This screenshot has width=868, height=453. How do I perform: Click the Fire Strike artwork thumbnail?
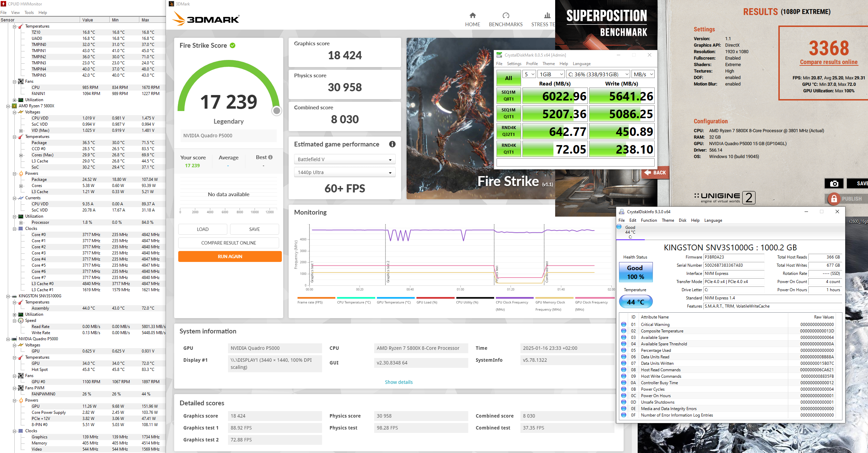pyautogui.click(x=481, y=119)
